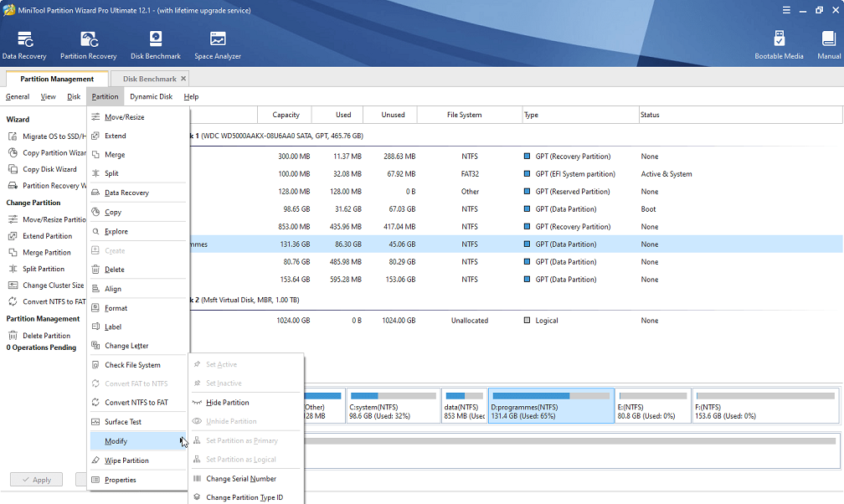Click the Copy Disk Wizard icon
Screen dimensions: 844x504
(13, 169)
